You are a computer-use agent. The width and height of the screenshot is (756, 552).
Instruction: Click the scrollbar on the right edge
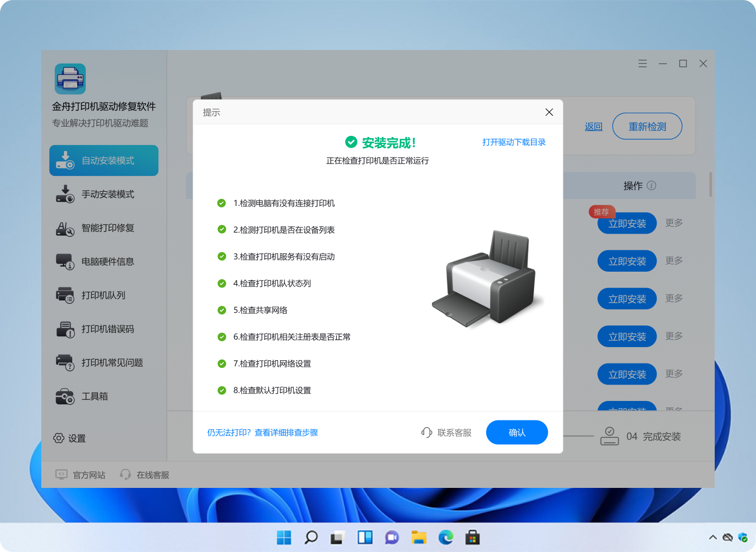pos(709,185)
